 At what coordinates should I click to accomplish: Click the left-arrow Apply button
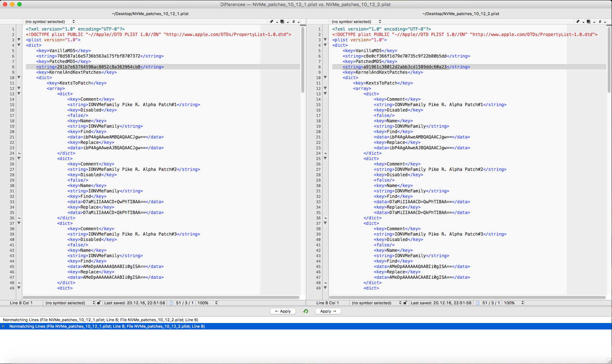pos(283,311)
